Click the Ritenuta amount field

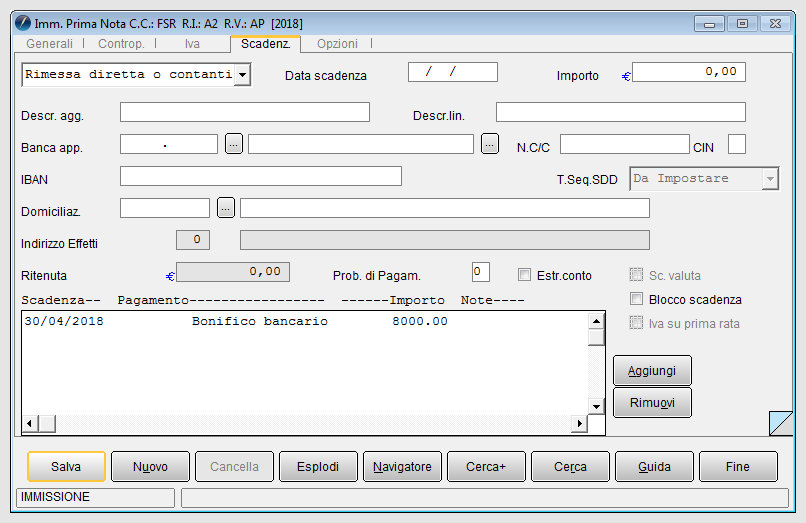[233, 272]
